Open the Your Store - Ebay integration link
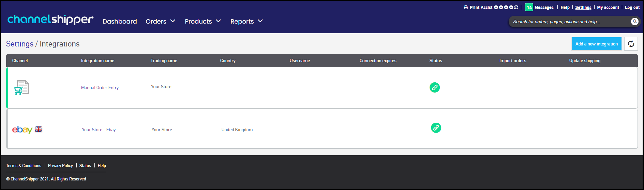Viewport: 644px width, 190px height. [99, 130]
